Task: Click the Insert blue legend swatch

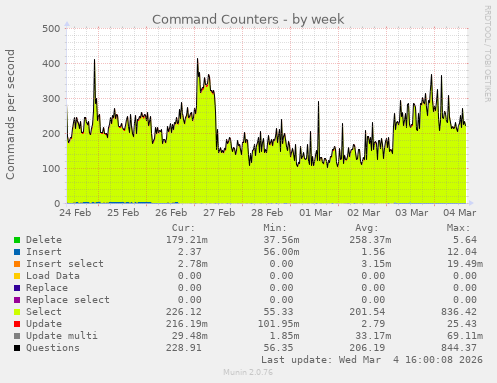Action: (17, 252)
